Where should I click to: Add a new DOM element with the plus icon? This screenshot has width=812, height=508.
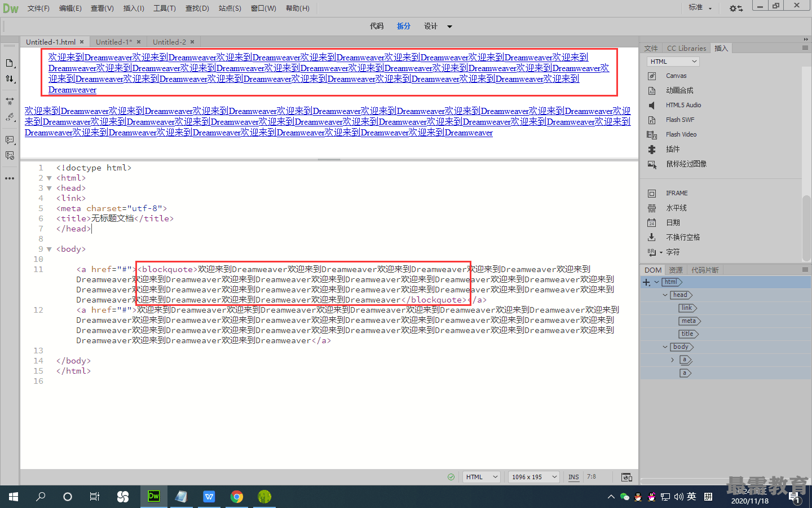coord(646,282)
